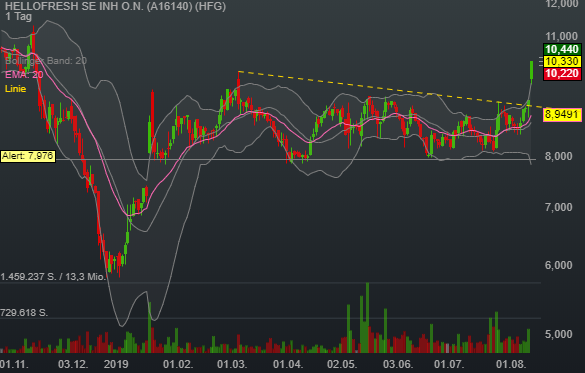
Task: Click the 2019 date axis label
Action: (x=116, y=364)
